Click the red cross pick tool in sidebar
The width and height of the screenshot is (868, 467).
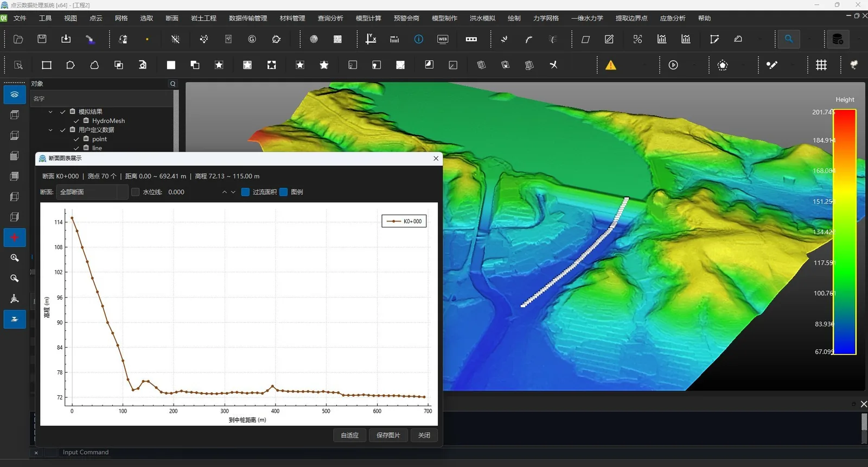coord(15,237)
